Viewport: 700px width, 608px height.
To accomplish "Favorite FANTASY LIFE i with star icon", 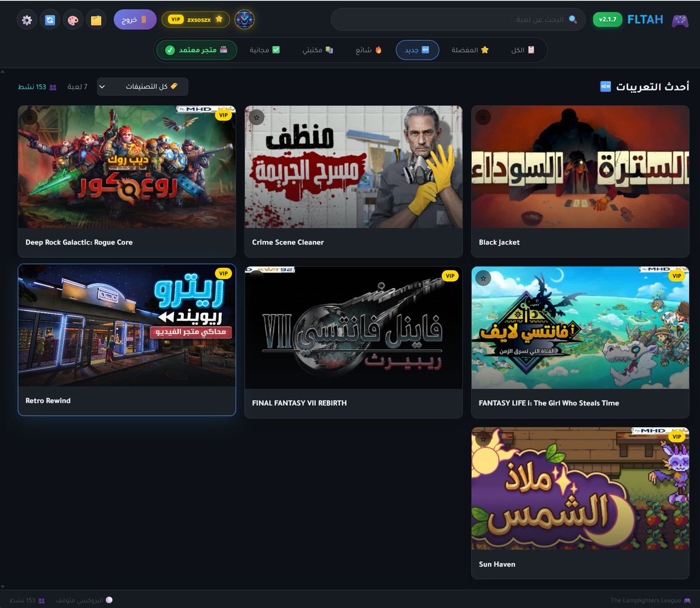I will 482,278.
